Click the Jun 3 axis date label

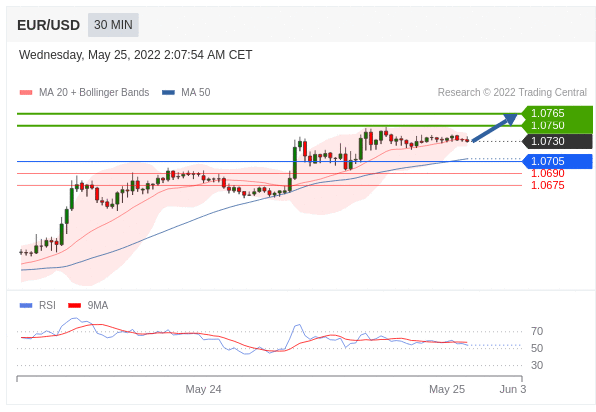tap(513, 389)
